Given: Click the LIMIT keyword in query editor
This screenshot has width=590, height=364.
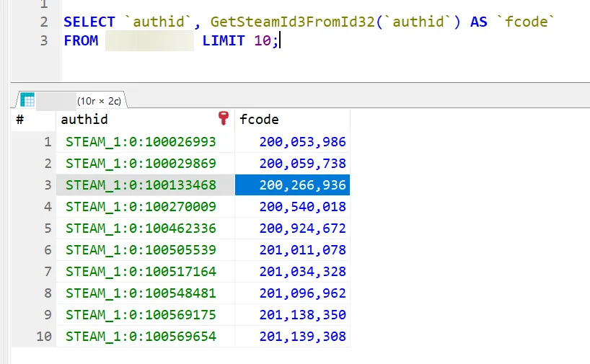Looking at the screenshot, I should click(x=224, y=41).
